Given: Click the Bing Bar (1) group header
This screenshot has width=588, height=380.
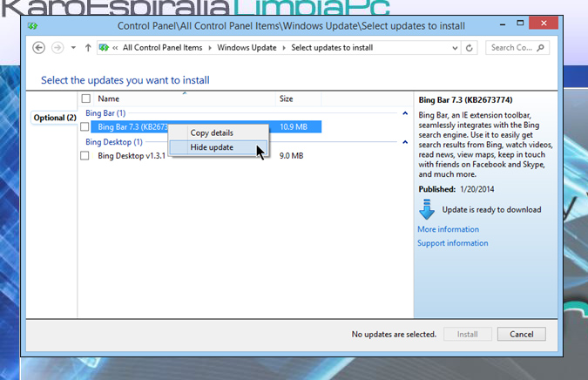Looking at the screenshot, I should pyautogui.click(x=105, y=113).
